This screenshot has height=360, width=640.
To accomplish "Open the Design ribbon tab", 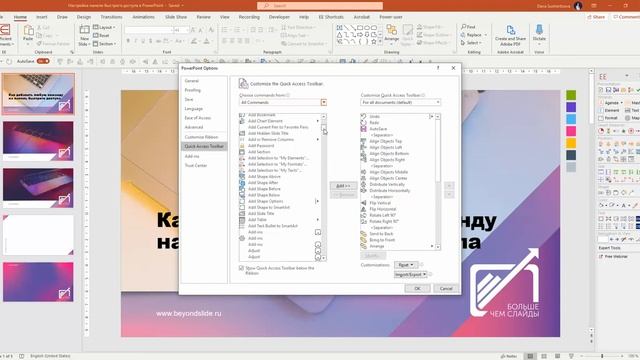I will pos(84,17).
